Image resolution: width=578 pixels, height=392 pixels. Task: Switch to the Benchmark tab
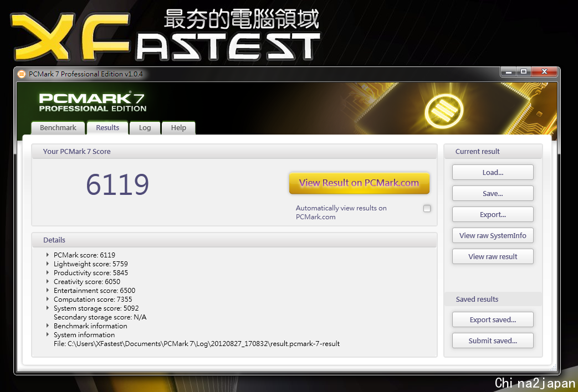(x=58, y=128)
